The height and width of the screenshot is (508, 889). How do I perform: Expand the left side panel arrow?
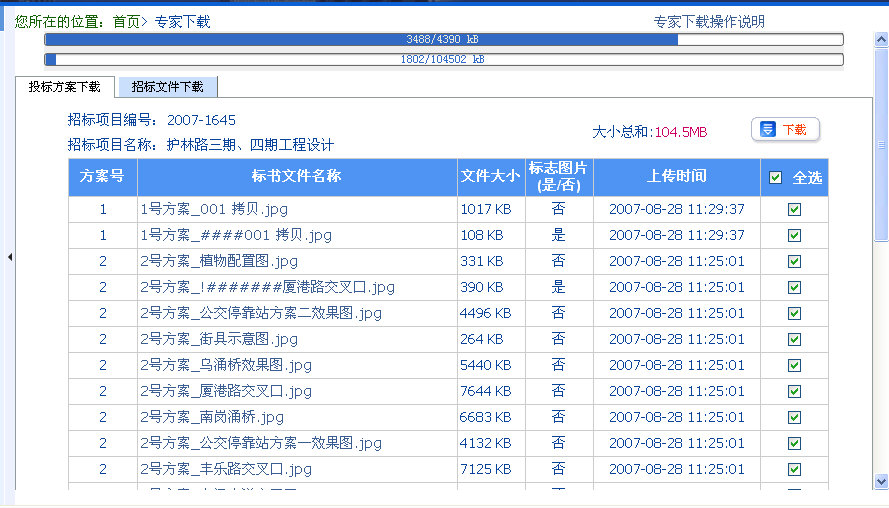click(x=10, y=257)
